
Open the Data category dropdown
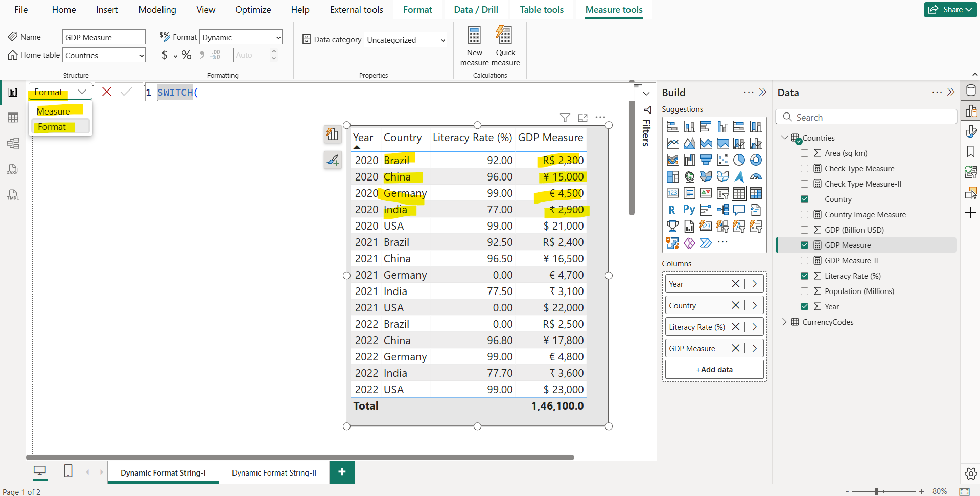coord(405,40)
